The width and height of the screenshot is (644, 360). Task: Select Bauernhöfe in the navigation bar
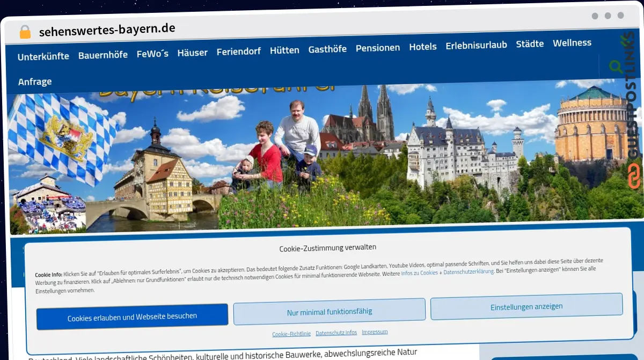(103, 54)
